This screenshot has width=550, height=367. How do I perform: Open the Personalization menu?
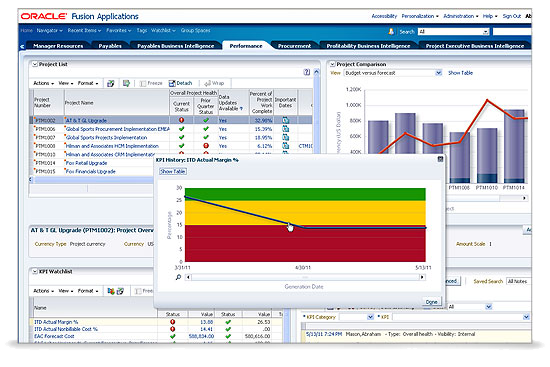coord(420,16)
